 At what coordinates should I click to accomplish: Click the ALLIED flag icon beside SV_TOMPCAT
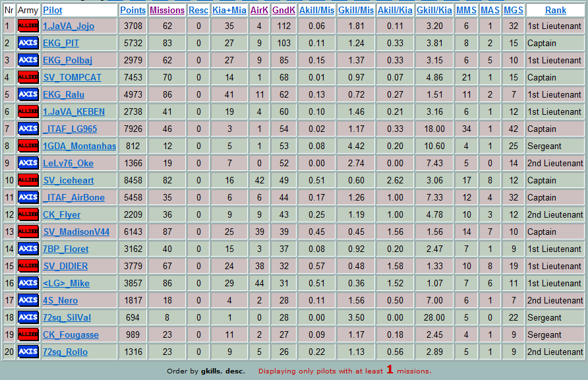[x=28, y=77]
